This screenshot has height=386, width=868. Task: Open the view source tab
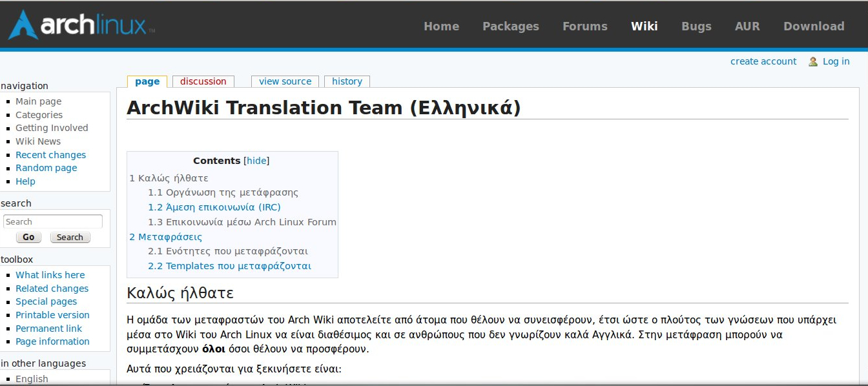(285, 81)
